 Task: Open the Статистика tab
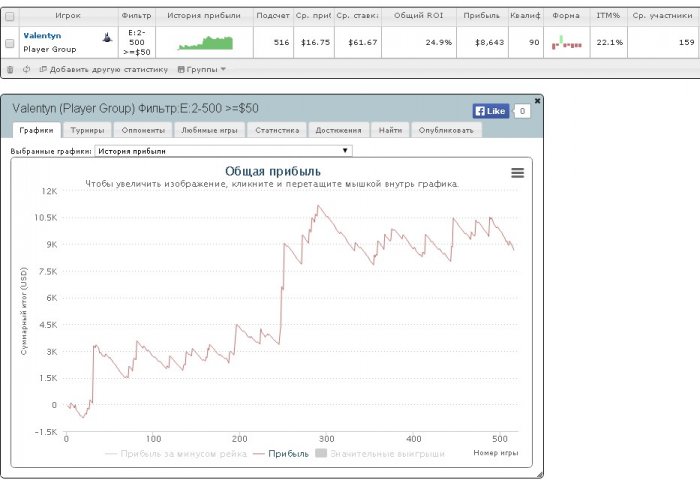point(277,130)
